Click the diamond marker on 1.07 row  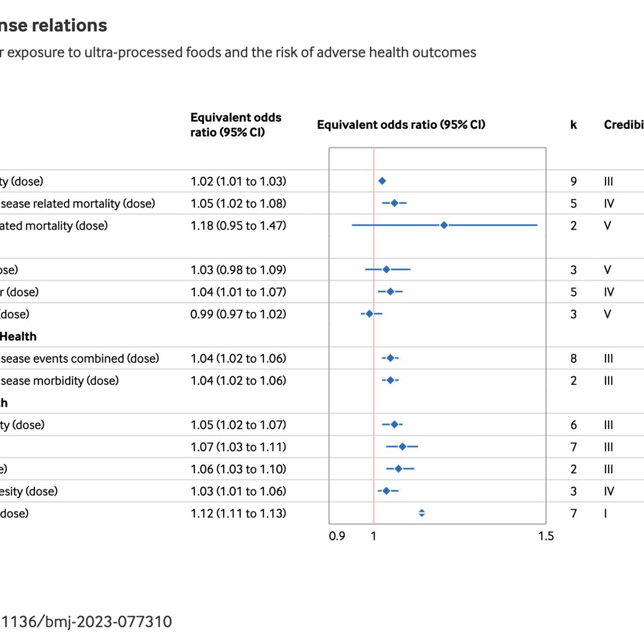[402, 447]
